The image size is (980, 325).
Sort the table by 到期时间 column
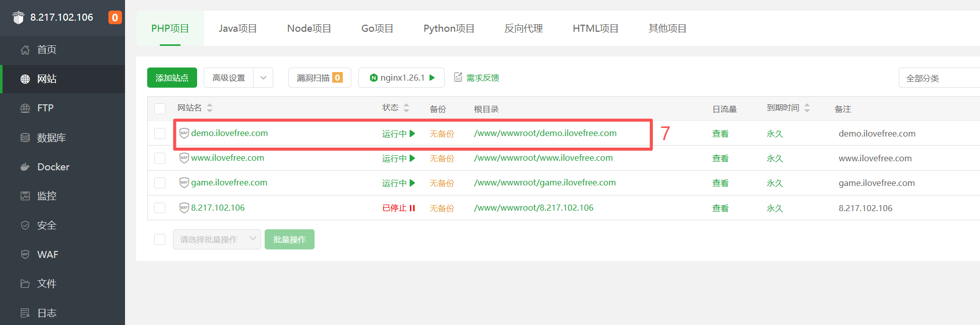(807, 108)
